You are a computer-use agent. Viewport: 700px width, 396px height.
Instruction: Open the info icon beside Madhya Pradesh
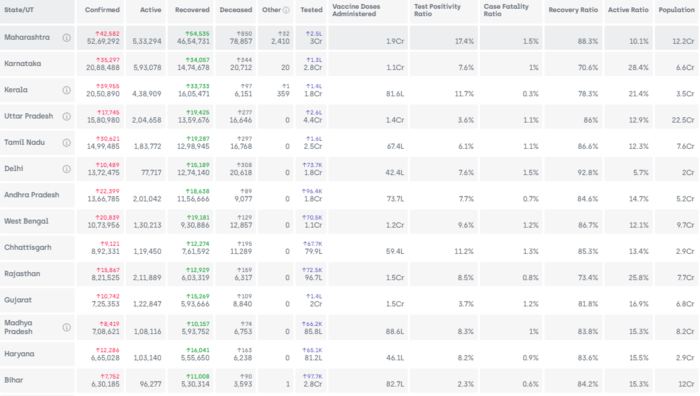click(x=67, y=327)
